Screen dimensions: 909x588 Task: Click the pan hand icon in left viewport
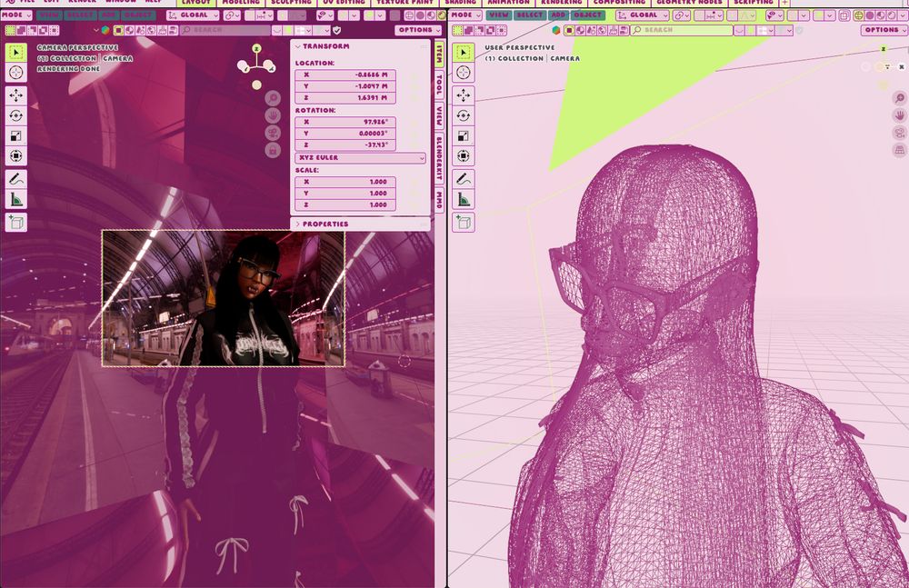[x=273, y=115]
